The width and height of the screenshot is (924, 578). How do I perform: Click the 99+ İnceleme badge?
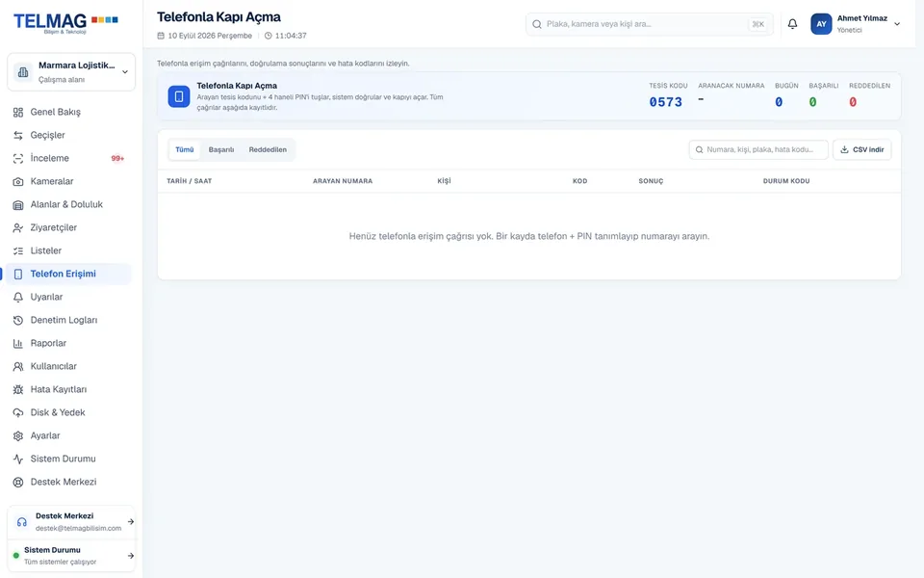click(117, 159)
